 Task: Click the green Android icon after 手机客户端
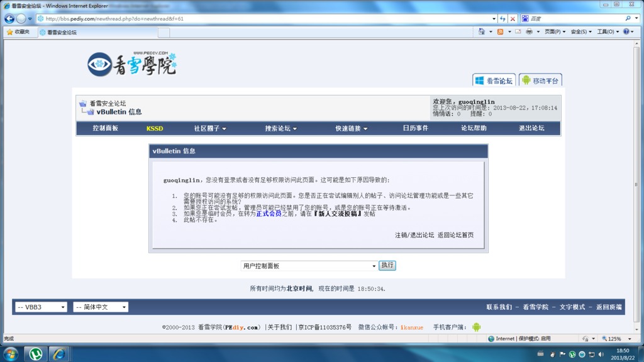click(x=477, y=327)
